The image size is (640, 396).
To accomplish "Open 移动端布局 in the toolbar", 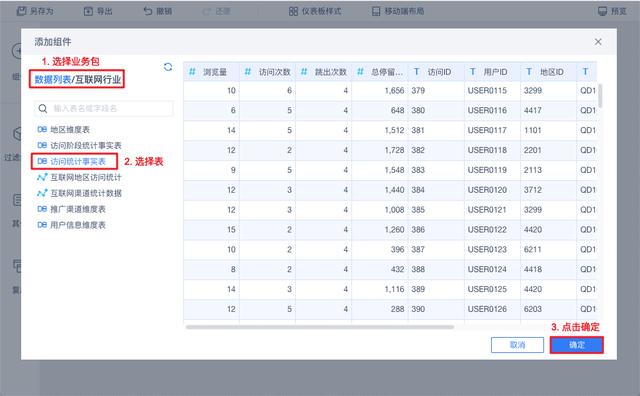I will [x=398, y=11].
